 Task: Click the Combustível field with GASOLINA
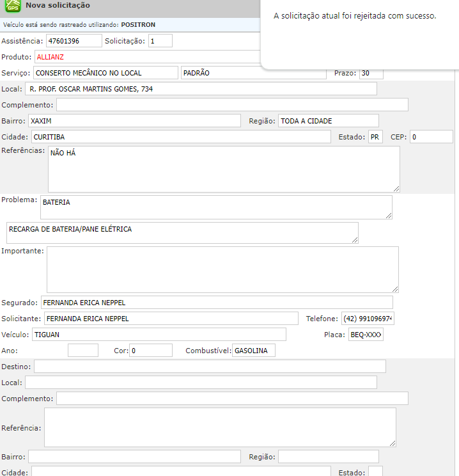pos(253,351)
